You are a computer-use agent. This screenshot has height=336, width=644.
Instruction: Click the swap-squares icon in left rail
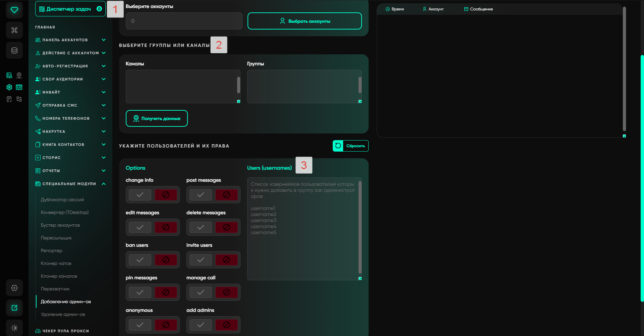tap(19, 99)
